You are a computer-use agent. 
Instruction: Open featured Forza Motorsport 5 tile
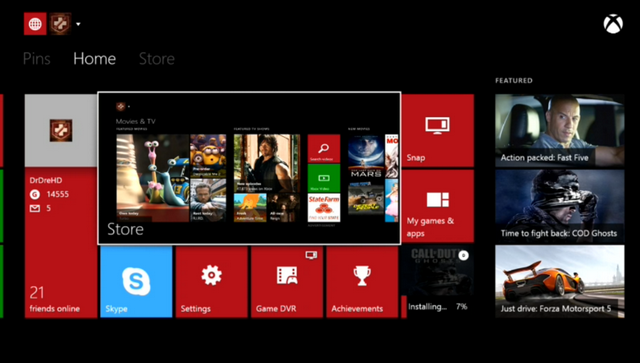pos(560,282)
